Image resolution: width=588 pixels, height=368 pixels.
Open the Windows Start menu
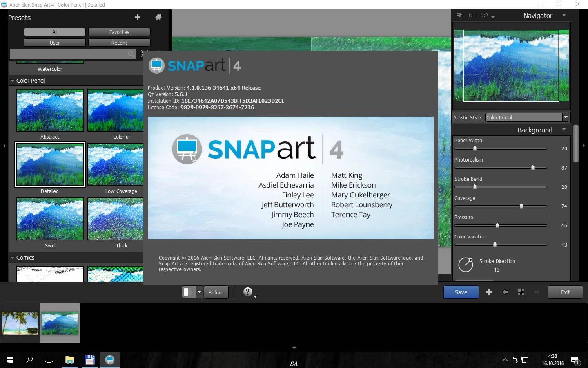coord(10,360)
